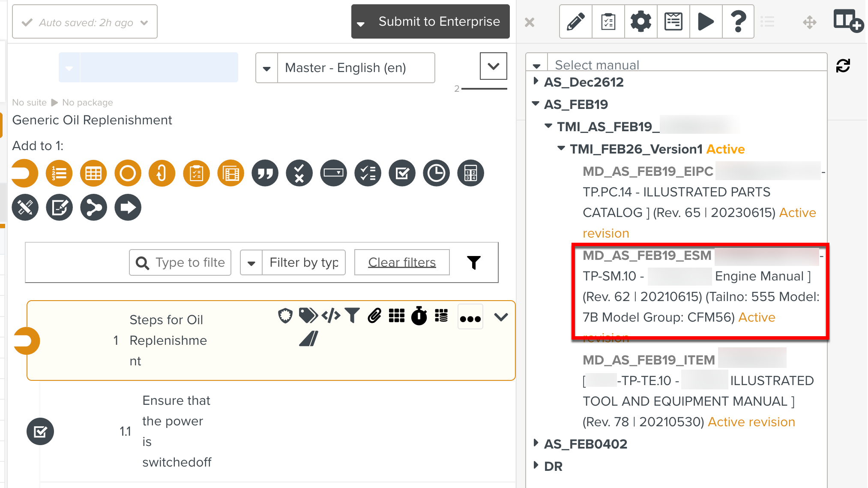The image size is (868, 488).
Task: Expand the AS_Dec2612 tree node
Action: point(536,81)
